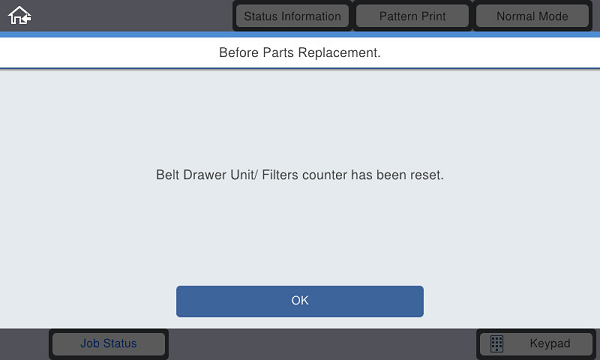Open Keypad entry from bottom bar
Image resolution: width=600 pixels, height=360 pixels.
click(536, 344)
